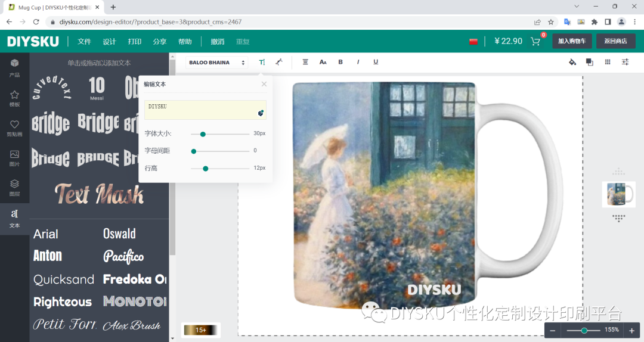The height and width of the screenshot is (342, 644).
Task: Open the fill color bucket tool
Action: pyautogui.click(x=572, y=62)
